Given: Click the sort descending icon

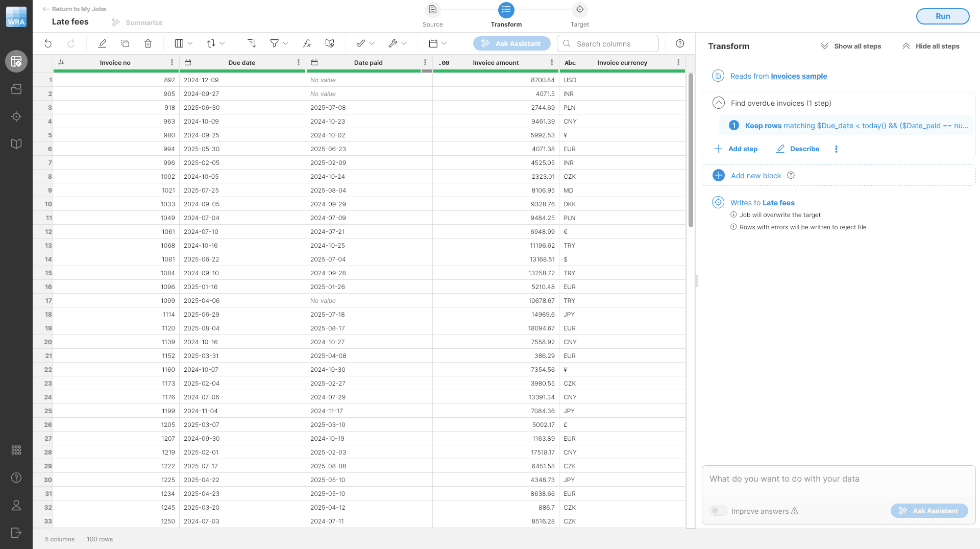Looking at the screenshot, I should 251,44.
